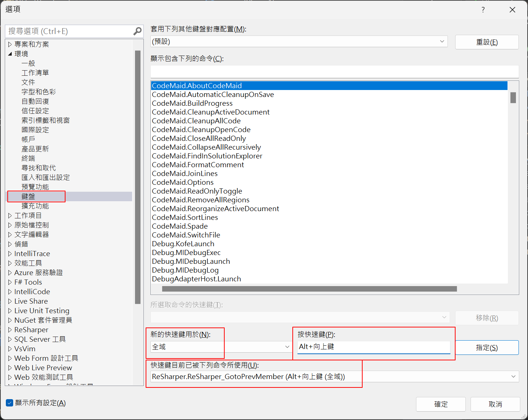Select the IntelliTrace tree item
Viewport: 528px width, 420px height.
click(x=32, y=254)
